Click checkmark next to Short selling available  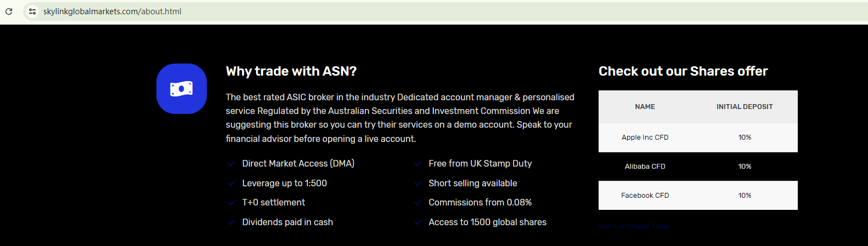coord(418,184)
